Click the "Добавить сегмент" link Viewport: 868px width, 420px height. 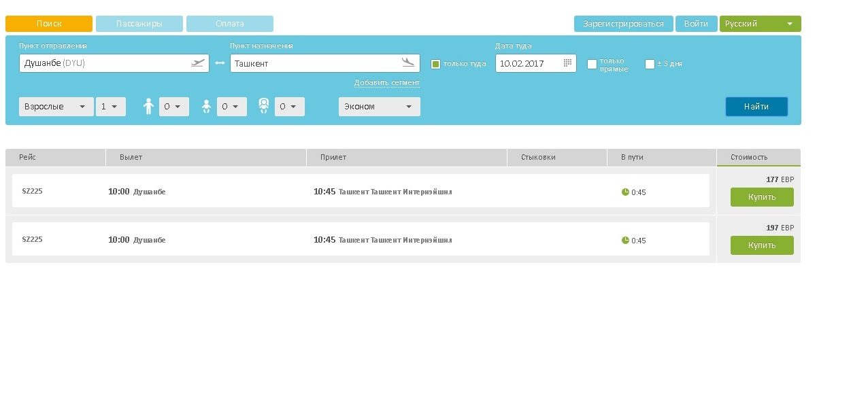coord(386,83)
